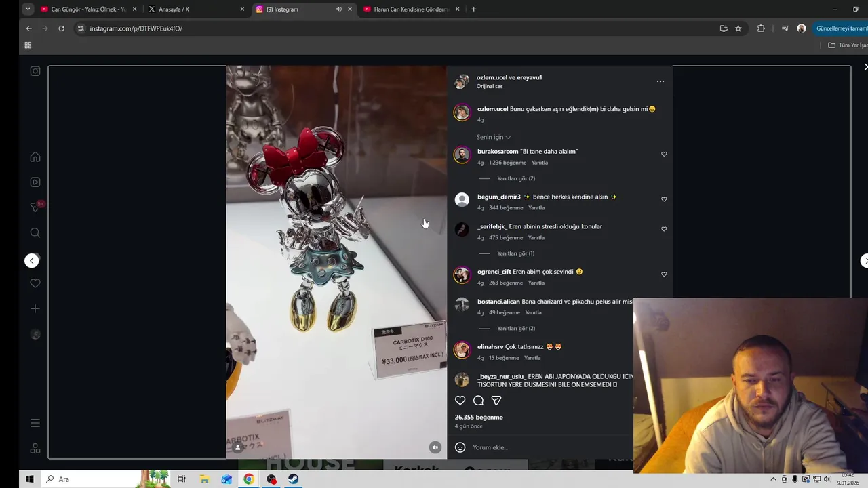868x488 pixels.
Task: Like the post with heart icon
Action: point(460,401)
